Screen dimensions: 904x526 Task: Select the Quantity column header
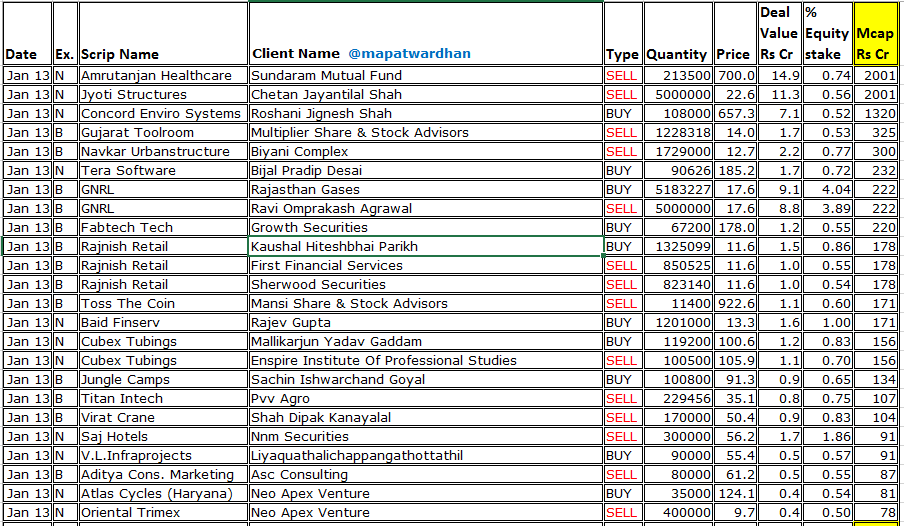(678, 33)
